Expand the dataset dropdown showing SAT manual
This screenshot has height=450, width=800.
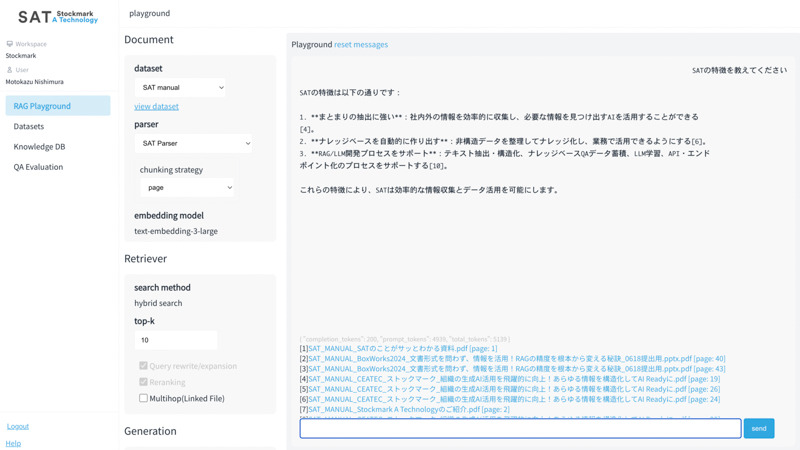click(181, 87)
